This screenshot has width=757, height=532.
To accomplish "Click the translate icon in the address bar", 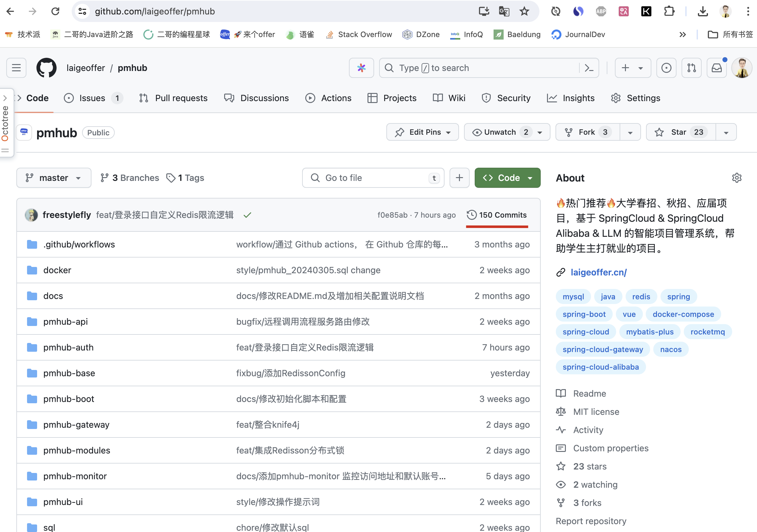I will tap(504, 11).
